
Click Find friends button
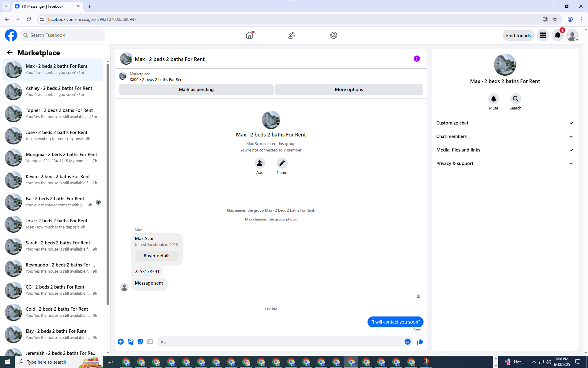[x=518, y=35]
